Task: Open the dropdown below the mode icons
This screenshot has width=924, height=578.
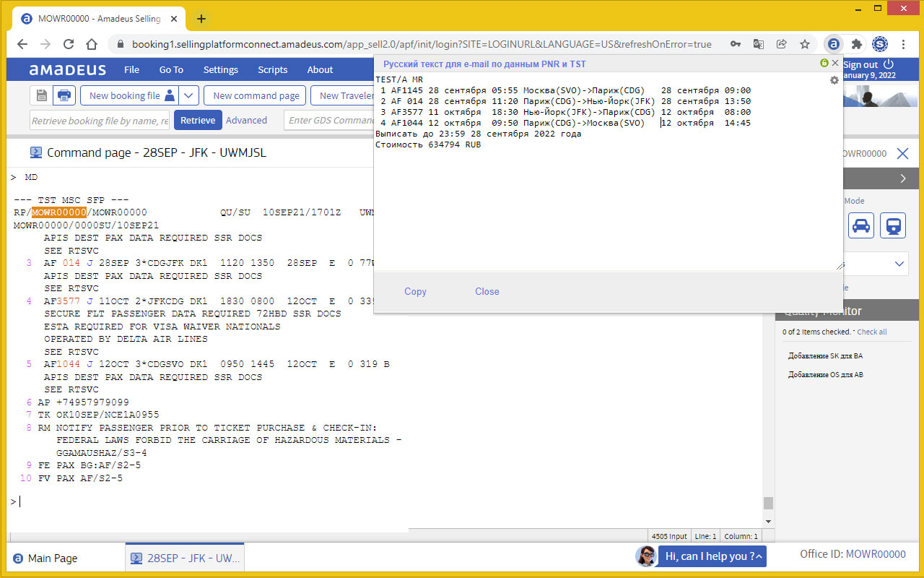Action: pyautogui.click(x=899, y=264)
